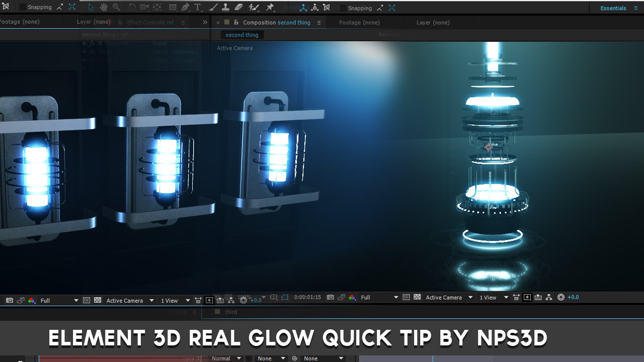This screenshot has width=644, height=362.
Task: Click the current timecode 0:00:01:15
Action: pos(307,297)
